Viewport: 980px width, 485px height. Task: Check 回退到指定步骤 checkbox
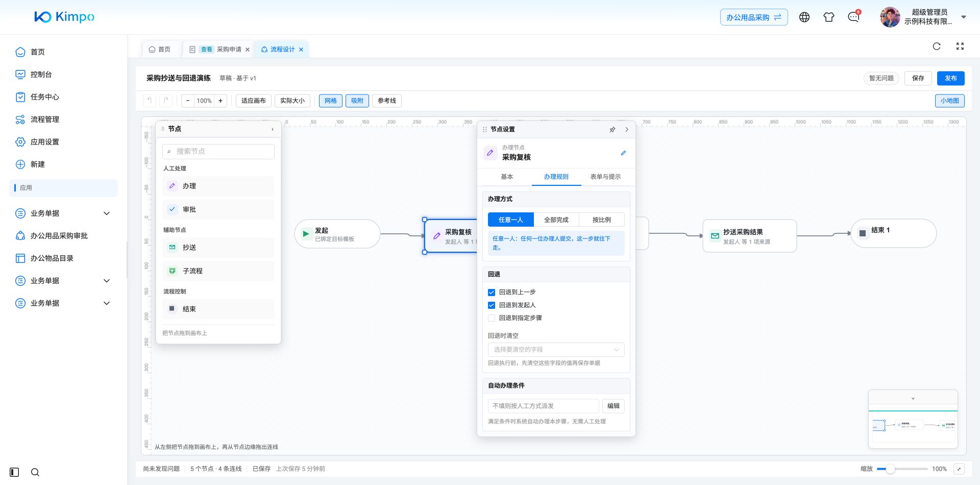tap(492, 318)
